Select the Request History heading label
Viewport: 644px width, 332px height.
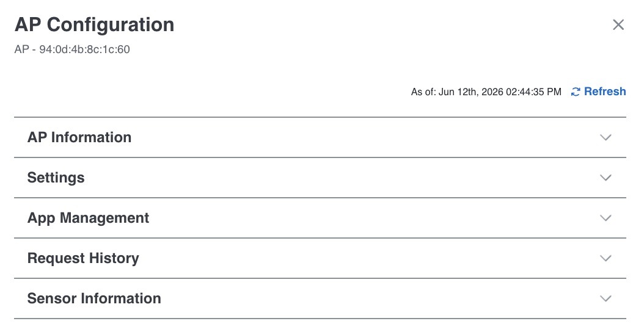[x=83, y=258]
